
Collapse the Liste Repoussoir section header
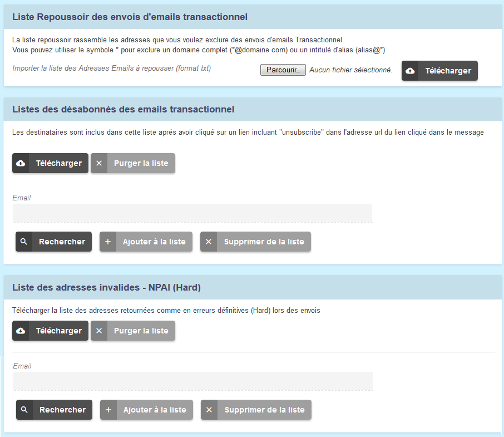tap(129, 17)
